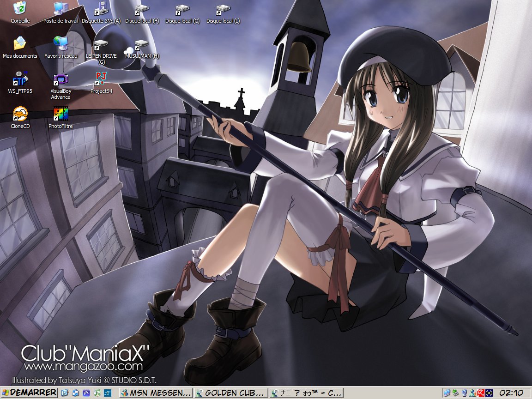Click the MSN Messenger tray icon
The image size is (532, 399).
(x=472, y=393)
